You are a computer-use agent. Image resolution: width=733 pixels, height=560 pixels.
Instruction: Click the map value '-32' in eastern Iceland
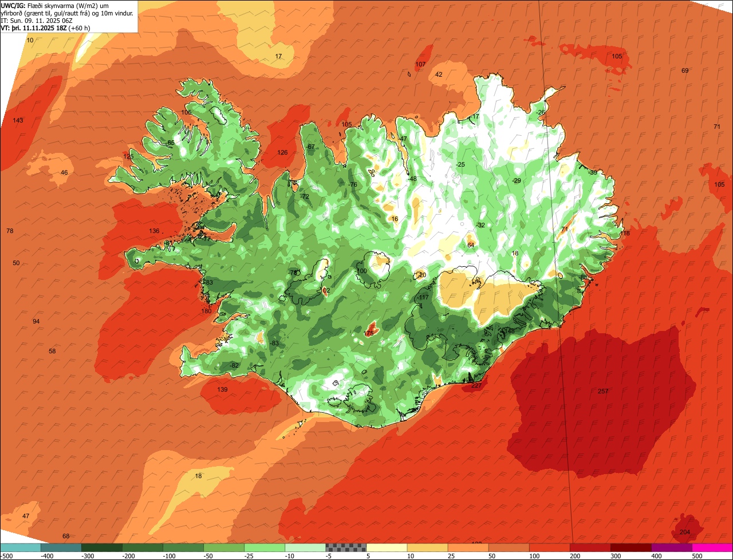pyautogui.click(x=481, y=225)
